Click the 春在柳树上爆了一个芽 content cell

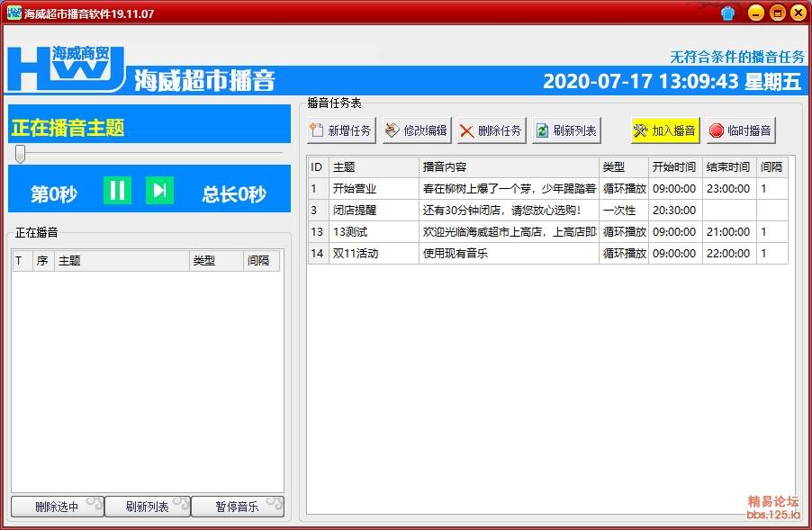coord(509,188)
